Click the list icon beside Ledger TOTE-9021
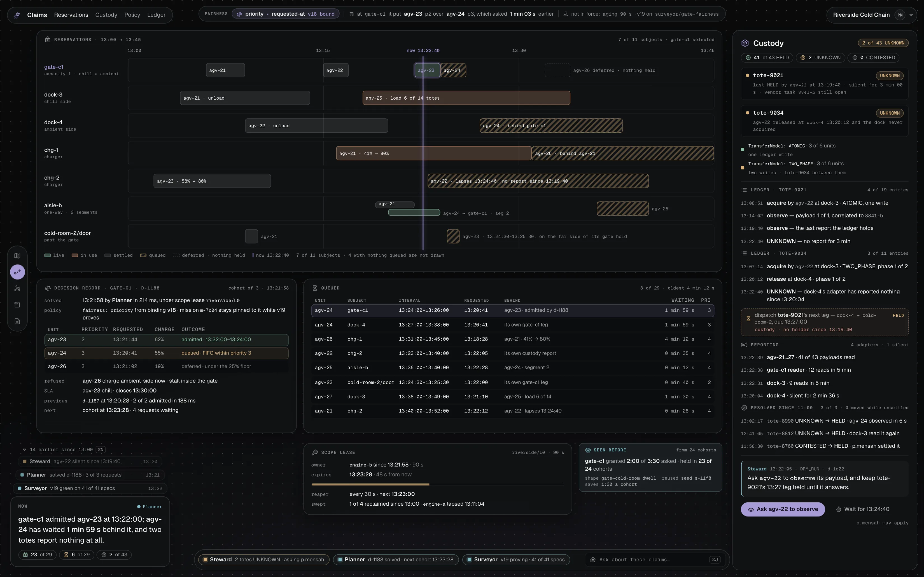Image resolution: width=924 pixels, height=577 pixels. 744,190
